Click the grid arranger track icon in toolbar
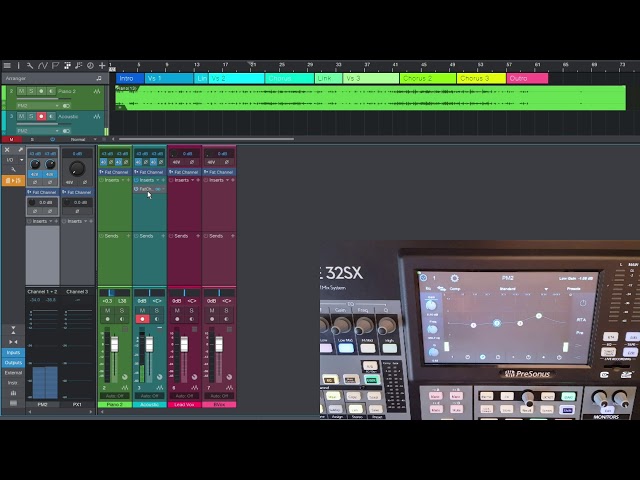The width and height of the screenshot is (640, 480). 67,65
